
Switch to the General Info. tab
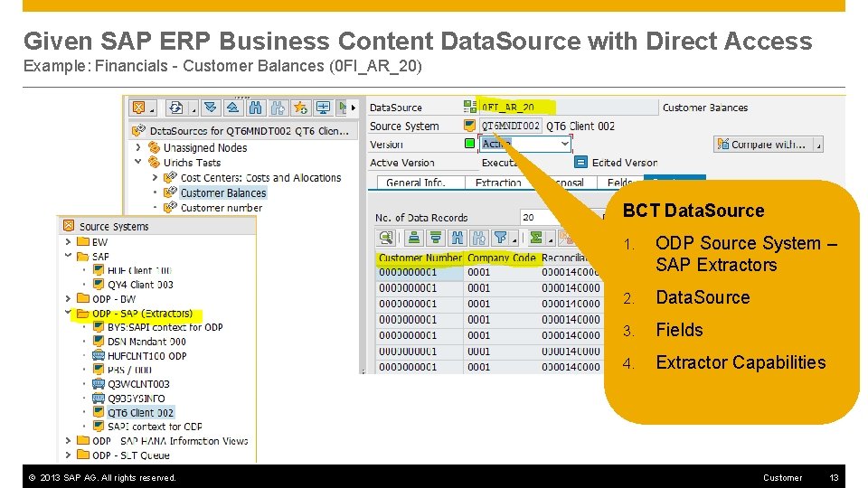coord(416,182)
